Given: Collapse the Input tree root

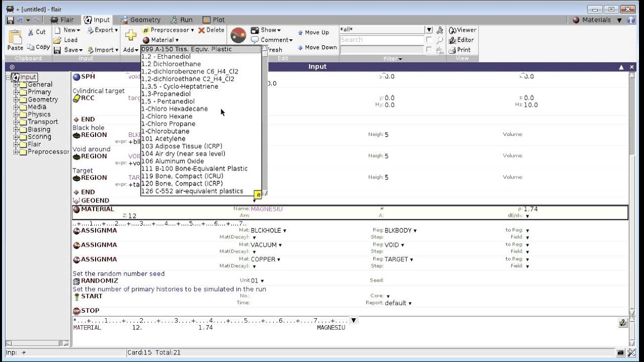Looking at the screenshot, I should click(x=8, y=77).
